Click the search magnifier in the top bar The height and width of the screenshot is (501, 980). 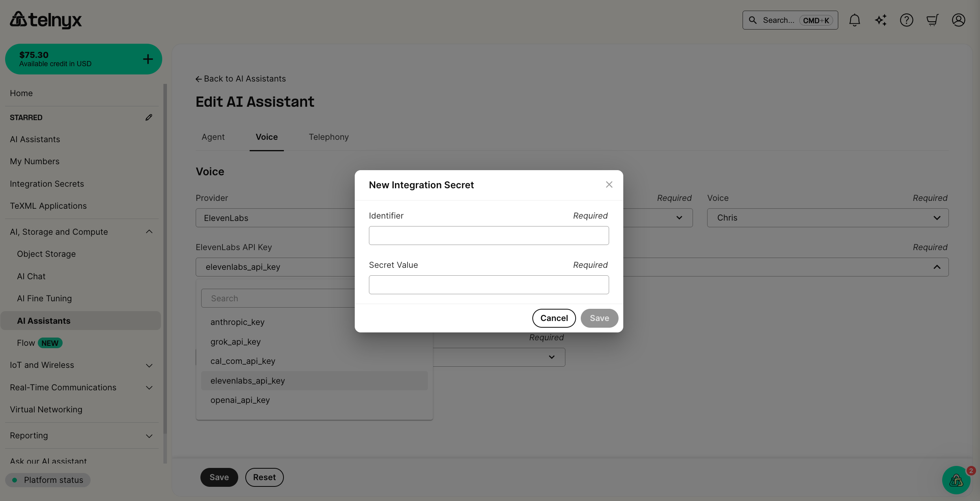[752, 20]
